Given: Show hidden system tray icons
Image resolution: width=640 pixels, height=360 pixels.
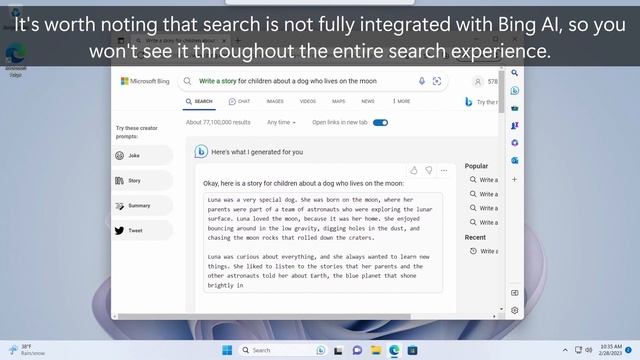Looking at the screenshot, I should pyautogui.click(x=565, y=350).
